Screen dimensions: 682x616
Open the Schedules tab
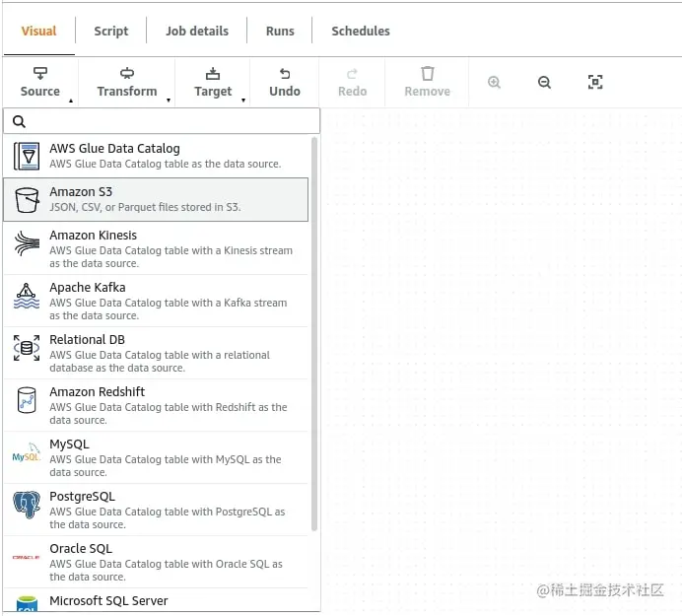361,31
